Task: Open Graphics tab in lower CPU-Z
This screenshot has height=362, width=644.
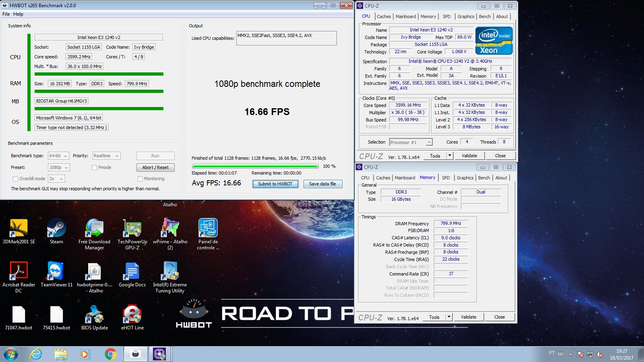Action: point(465,178)
